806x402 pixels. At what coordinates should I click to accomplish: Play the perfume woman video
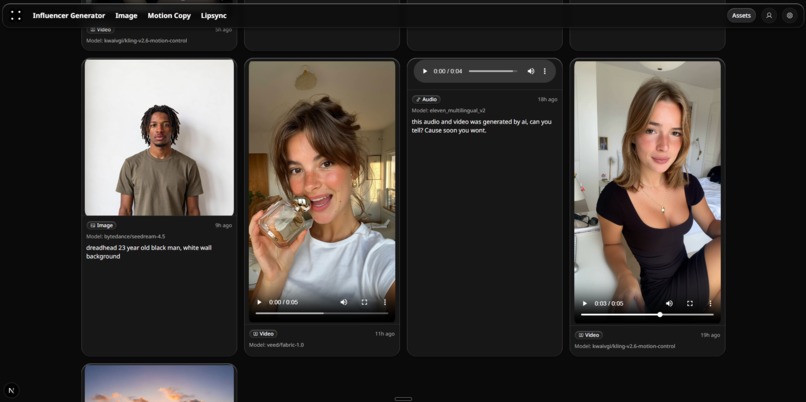pos(259,302)
